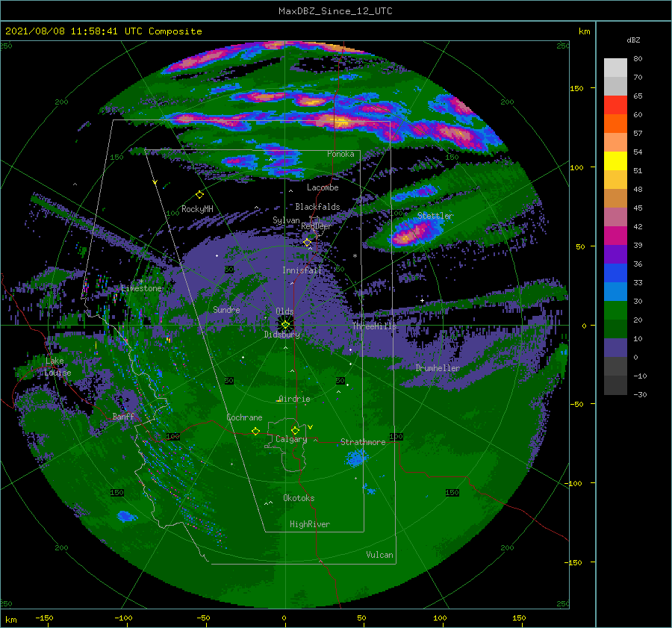Image resolution: width=672 pixels, height=628 pixels.
Task: Pick the slate-purple swatch between 10 and 0
Action: click(615, 348)
